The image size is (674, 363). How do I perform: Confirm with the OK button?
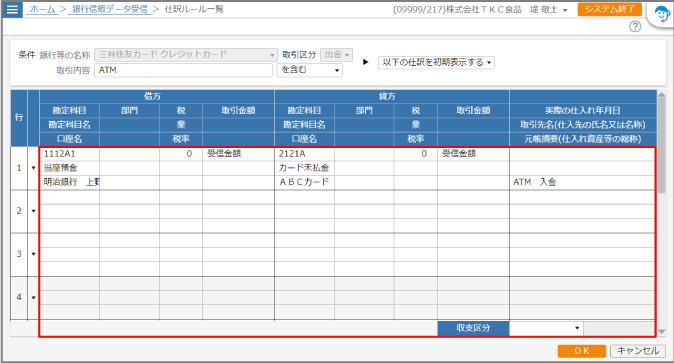point(582,351)
